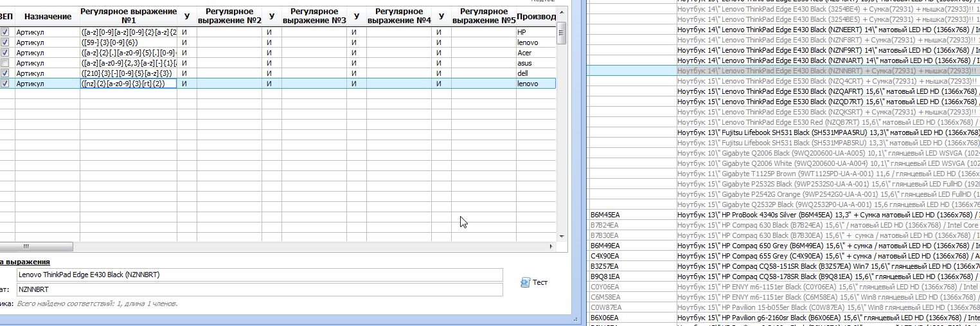Enable the checkbox in the asus row
The image size is (980, 326).
[5, 62]
